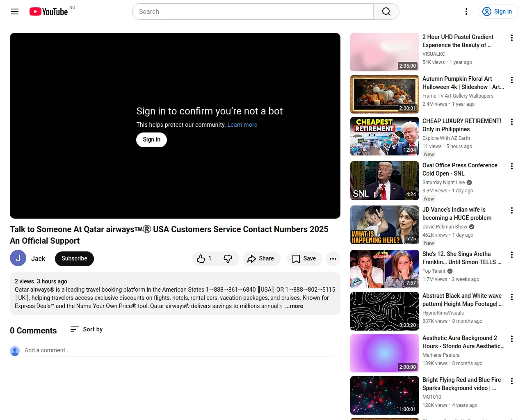
Task: Open options menu for SNL Cold Open video
Action: pos(511,166)
